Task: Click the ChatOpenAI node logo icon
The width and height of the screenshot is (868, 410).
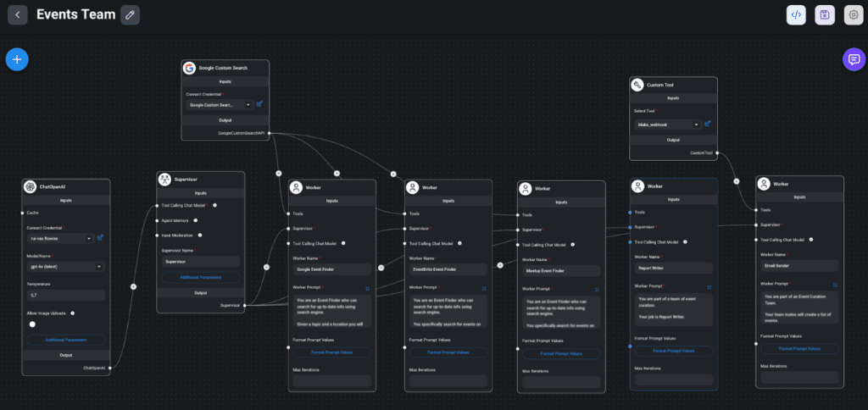Action: pos(30,187)
